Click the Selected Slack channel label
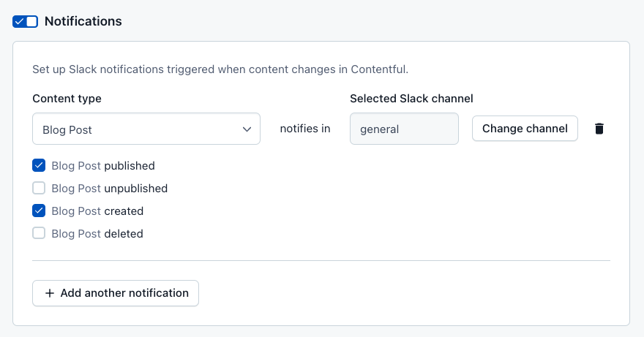This screenshot has height=337, width=644. (411, 99)
